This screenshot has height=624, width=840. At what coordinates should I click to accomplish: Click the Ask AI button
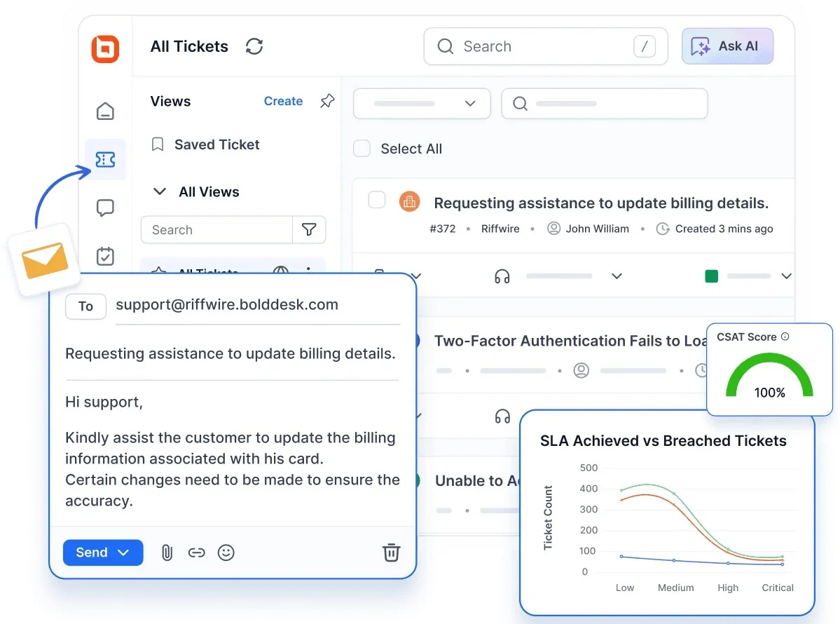point(727,46)
